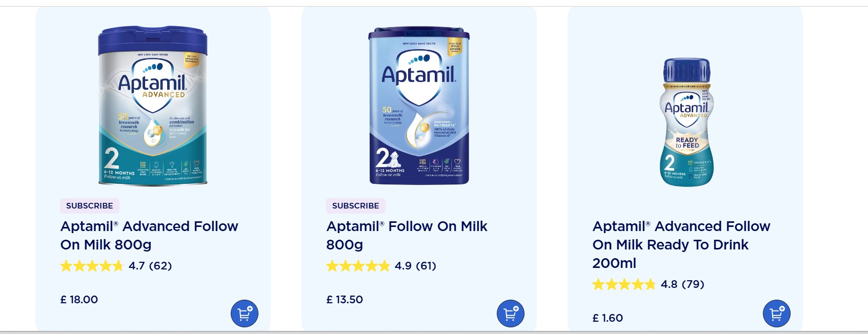Add Ready To Drink 200ml to cart
The width and height of the screenshot is (868, 334).
coord(777,314)
